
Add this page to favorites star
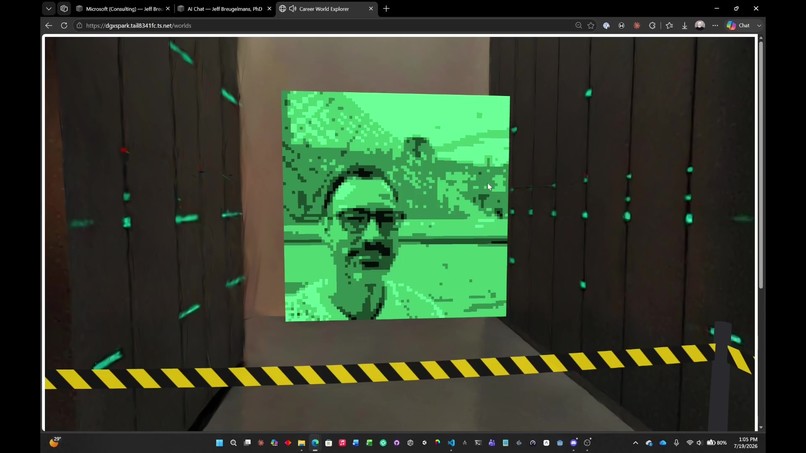click(x=591, y=25)
